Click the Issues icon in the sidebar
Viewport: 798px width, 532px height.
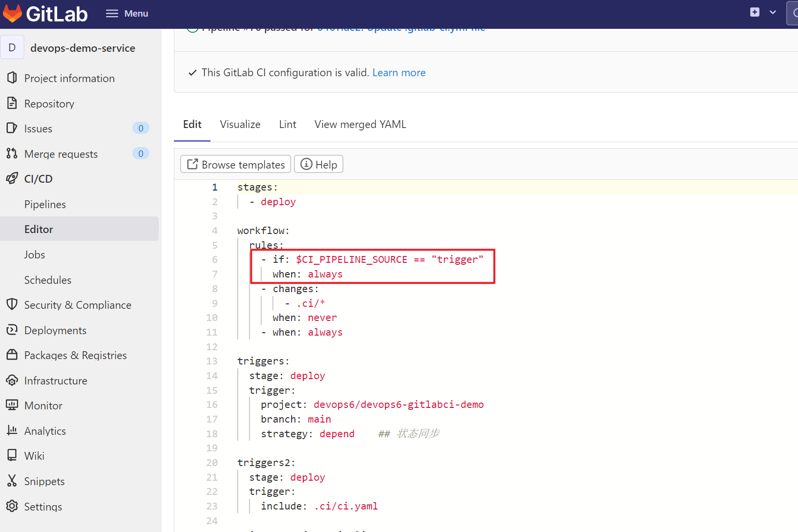pos(12,128)
